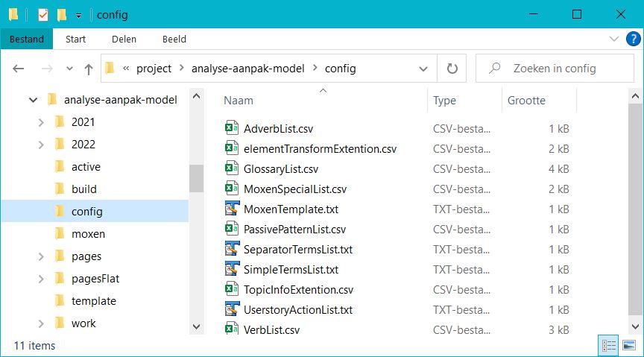
Task: Click the Type column header
Action: (x=444, y=101)
